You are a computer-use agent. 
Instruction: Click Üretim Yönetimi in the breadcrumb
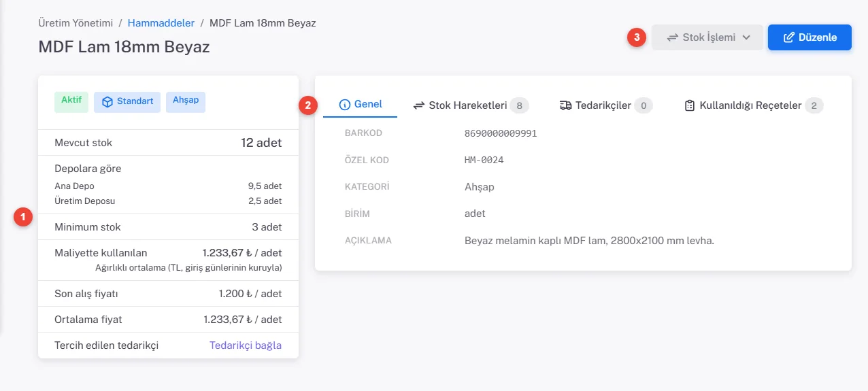coord(76,23)
